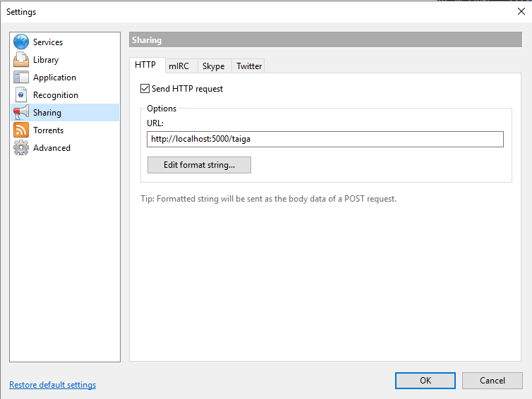Open the Twitter tab

[249, 66]
